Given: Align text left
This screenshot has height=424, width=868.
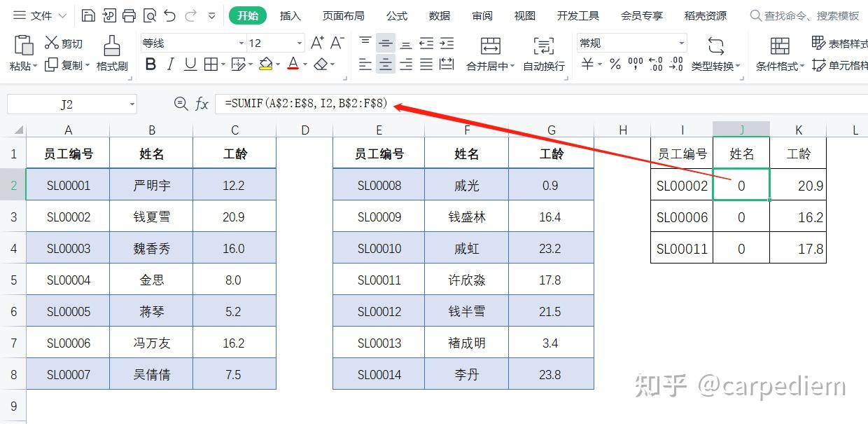Looking at the screenshot, I should pos(365,65).
